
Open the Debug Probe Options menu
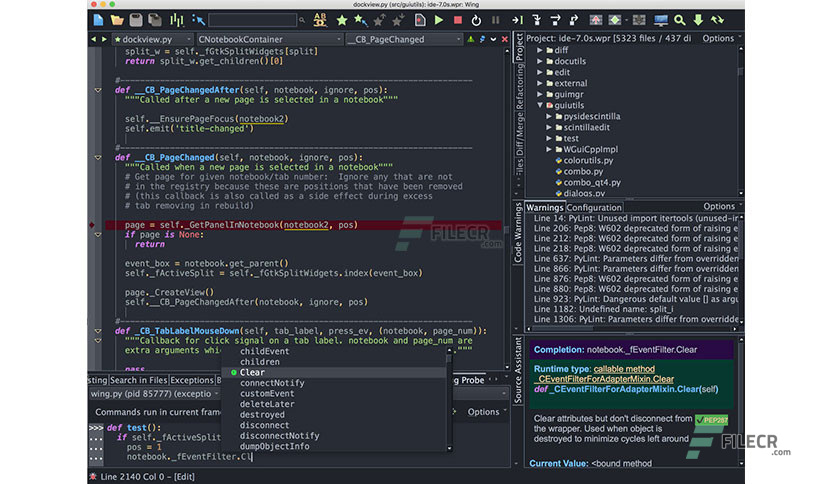click(x=487, y=412)
